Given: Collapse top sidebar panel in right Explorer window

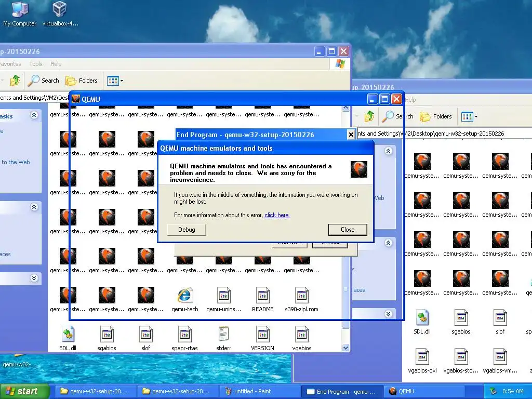Looking at the screenshot, I should 389,151.
